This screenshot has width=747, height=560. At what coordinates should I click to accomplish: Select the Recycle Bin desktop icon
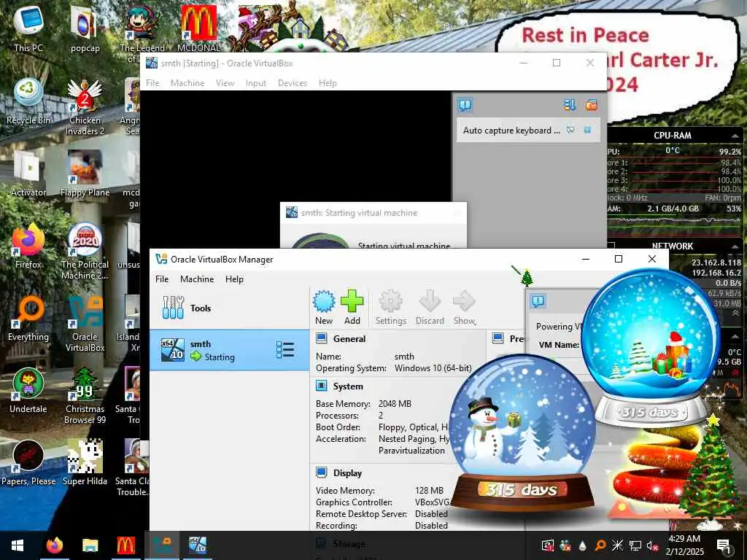[28, 101]
